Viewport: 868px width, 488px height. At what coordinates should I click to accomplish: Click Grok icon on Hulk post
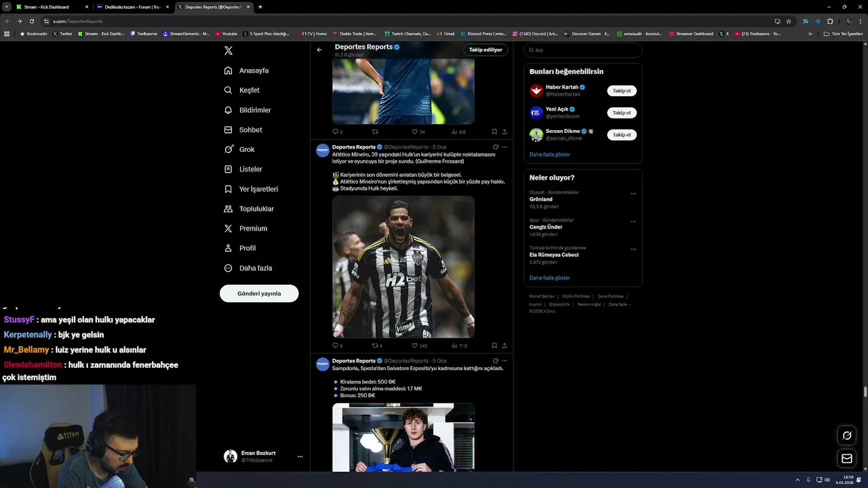tap(496, 147)
